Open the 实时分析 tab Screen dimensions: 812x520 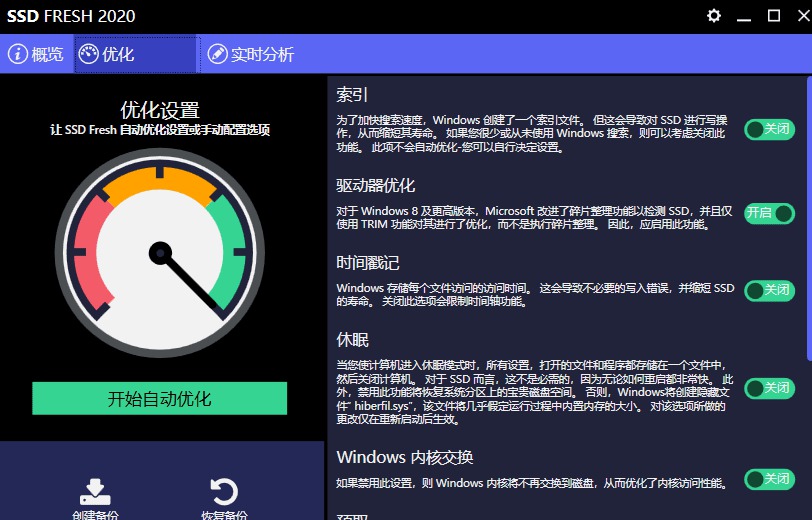[251, 54]
